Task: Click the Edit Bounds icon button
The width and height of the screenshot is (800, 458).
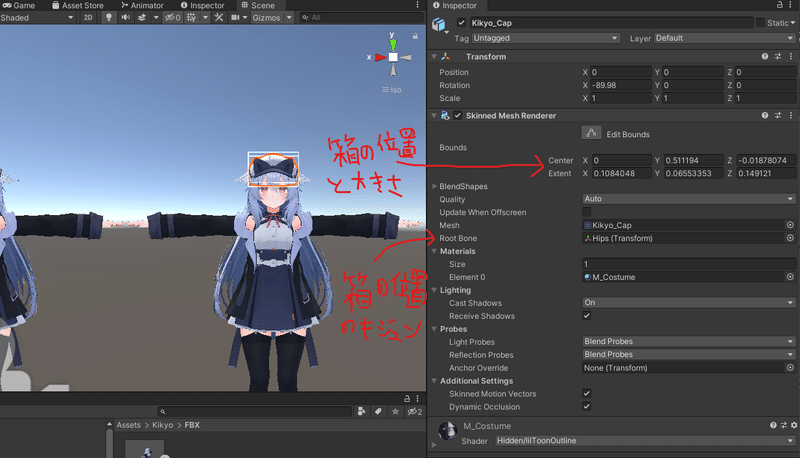Action: 591,134
